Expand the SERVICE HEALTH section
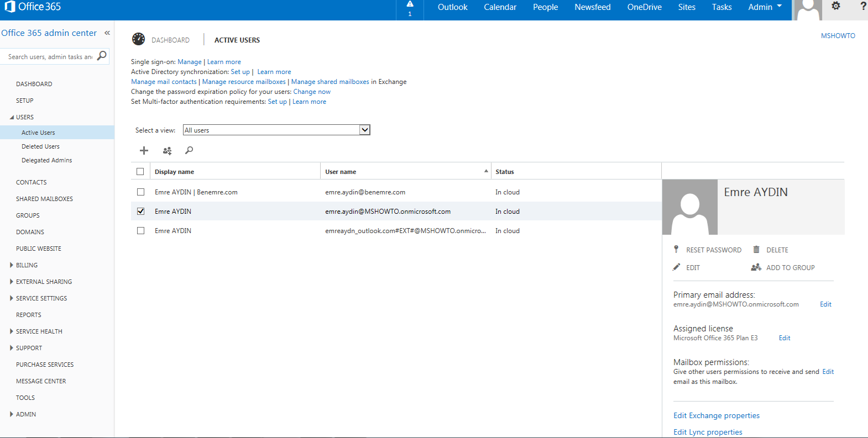The width and height of the screenshot is (868, 438). point(12,331)
